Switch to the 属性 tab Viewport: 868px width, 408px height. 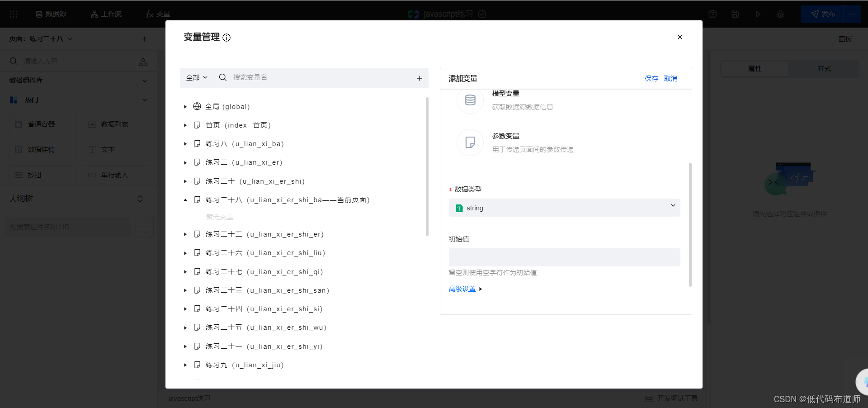pos(755,69)
